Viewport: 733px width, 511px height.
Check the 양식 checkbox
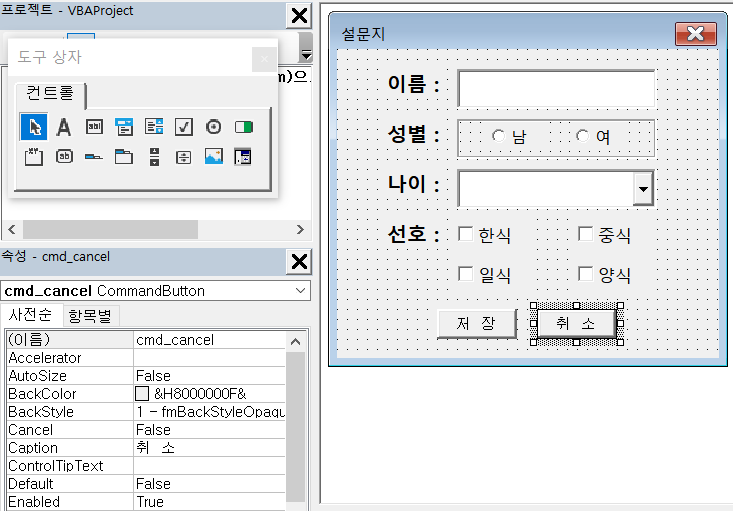585,273
